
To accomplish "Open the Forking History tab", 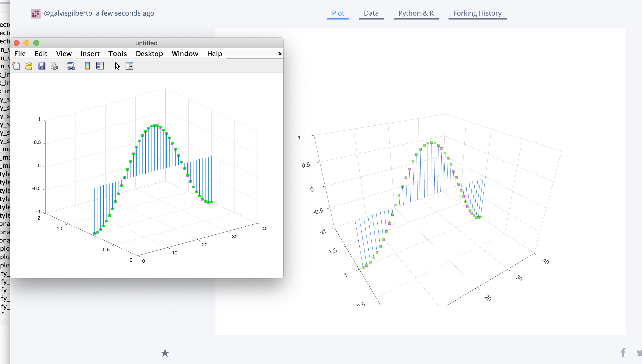I will coord(477,13).
